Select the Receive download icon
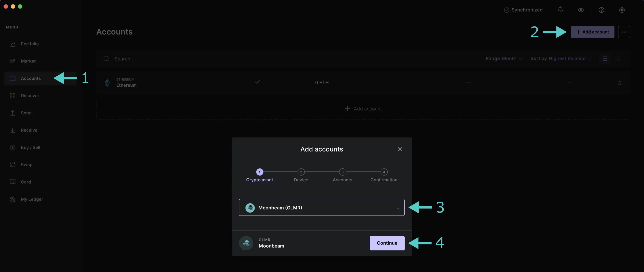This screenshot has height=272, width=644. (x=13, y=130)
